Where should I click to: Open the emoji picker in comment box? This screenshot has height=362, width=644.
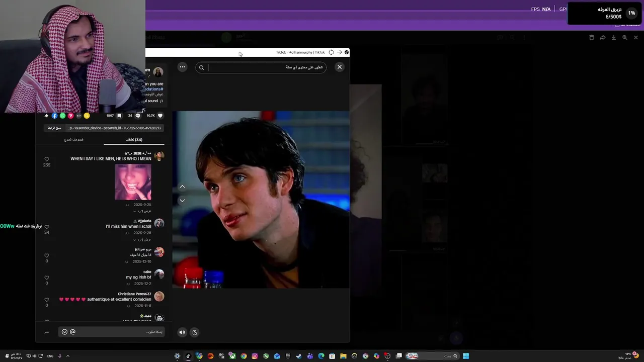click(x=64, y=332)
